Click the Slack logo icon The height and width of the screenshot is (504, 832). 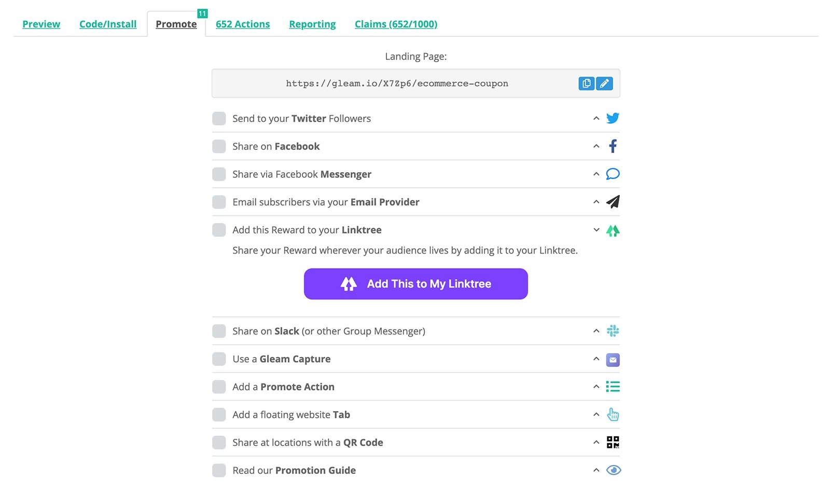613,331
